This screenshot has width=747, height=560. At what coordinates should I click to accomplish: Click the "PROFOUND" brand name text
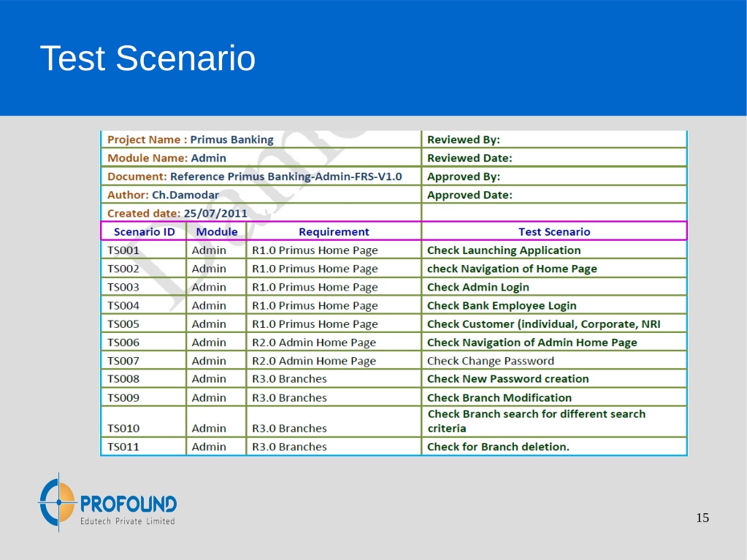click(x=129, y=504)
